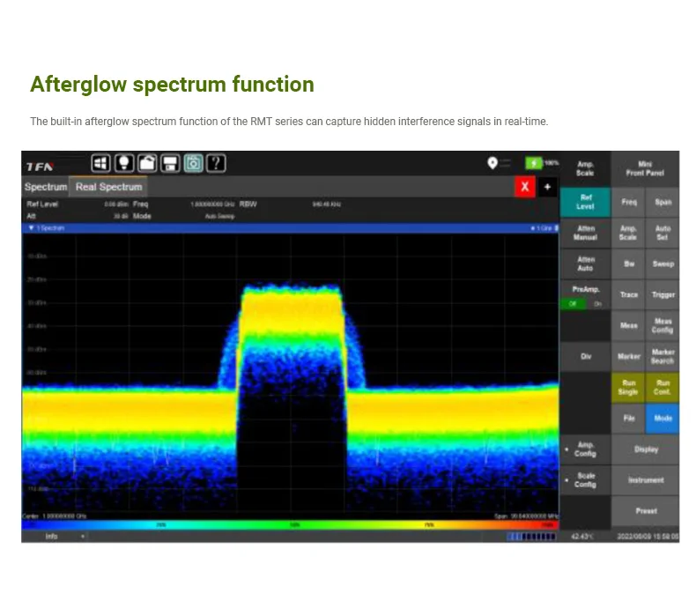The image size is (696, 616).
Task: Click the light bulb toolbar icon
Action: [124, 163]
